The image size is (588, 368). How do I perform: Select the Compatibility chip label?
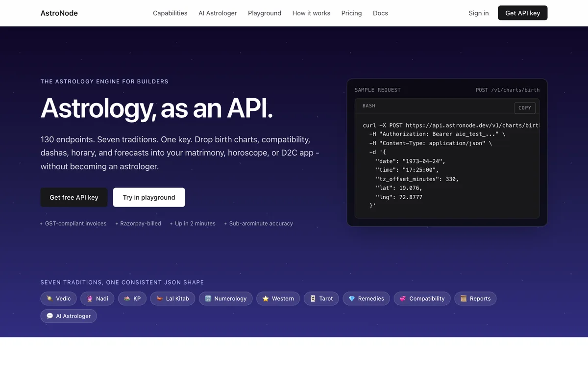pyautogui.click(x=427, y=298)
